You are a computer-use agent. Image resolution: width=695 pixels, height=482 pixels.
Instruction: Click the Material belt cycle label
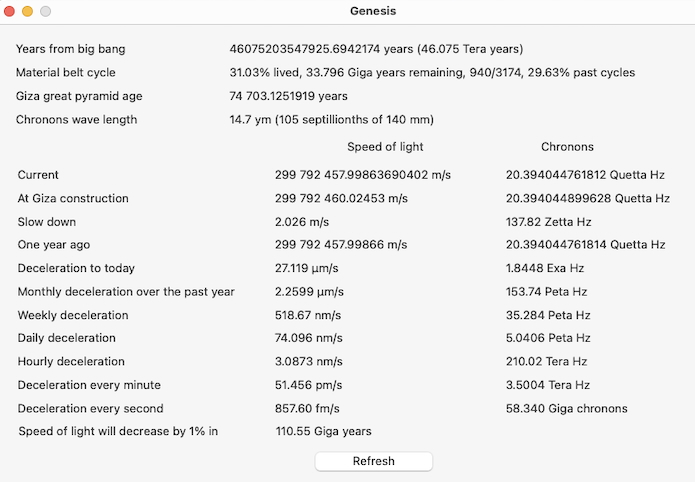tap(65, 73)
